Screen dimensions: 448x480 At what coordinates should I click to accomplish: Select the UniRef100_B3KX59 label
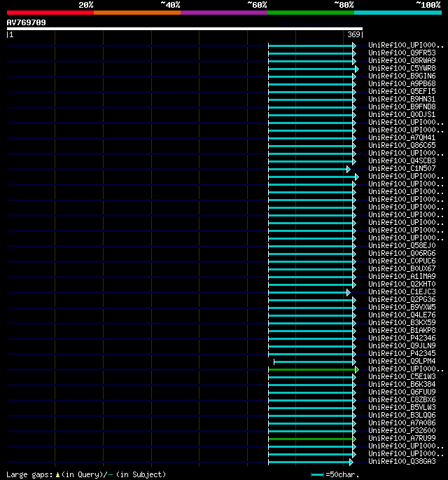coord(402,322)
